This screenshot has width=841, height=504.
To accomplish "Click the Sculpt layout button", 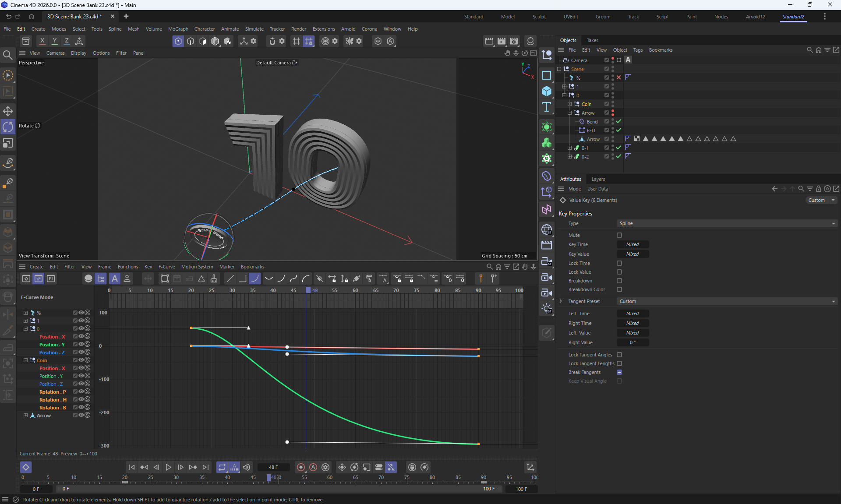I will click(x=539, y=17).
